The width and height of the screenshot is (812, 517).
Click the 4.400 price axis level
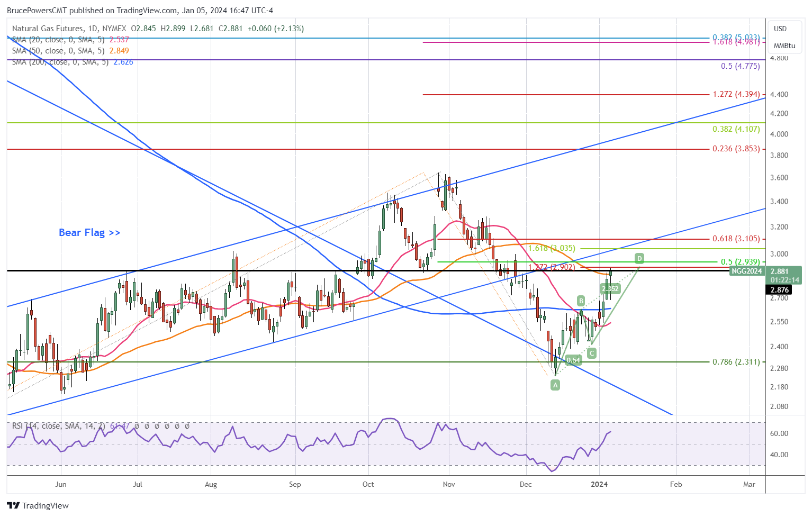pyautogui.click(x=779, y=94)
